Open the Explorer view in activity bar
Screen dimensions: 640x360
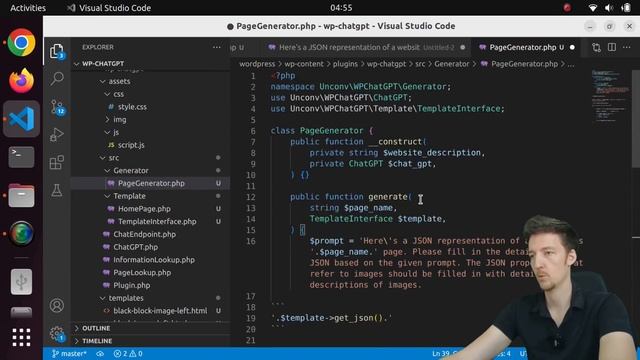coord(57,51)
